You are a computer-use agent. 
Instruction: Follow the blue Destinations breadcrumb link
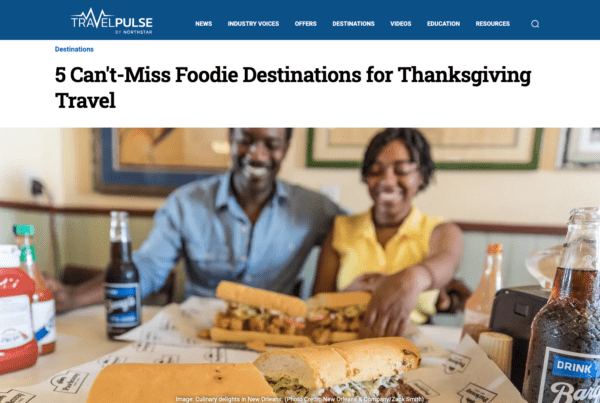point(74,49)
